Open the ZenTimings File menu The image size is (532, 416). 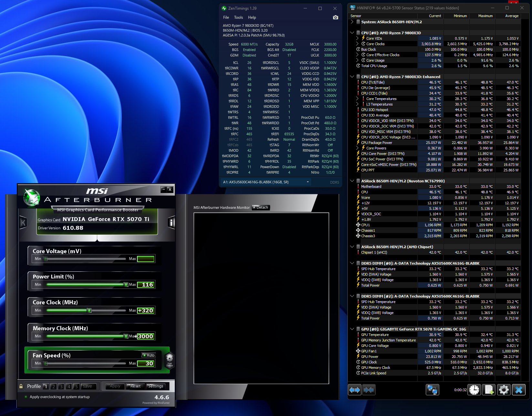[x=226, y=17]
